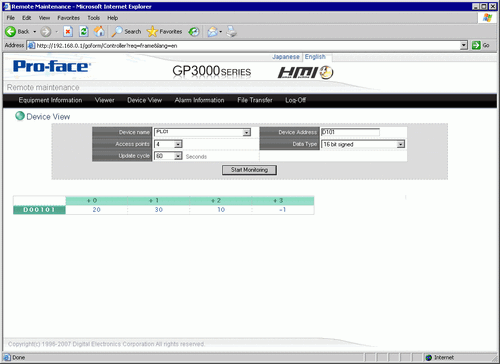Open Favorites star in toolbar

[x=152, y=32]
